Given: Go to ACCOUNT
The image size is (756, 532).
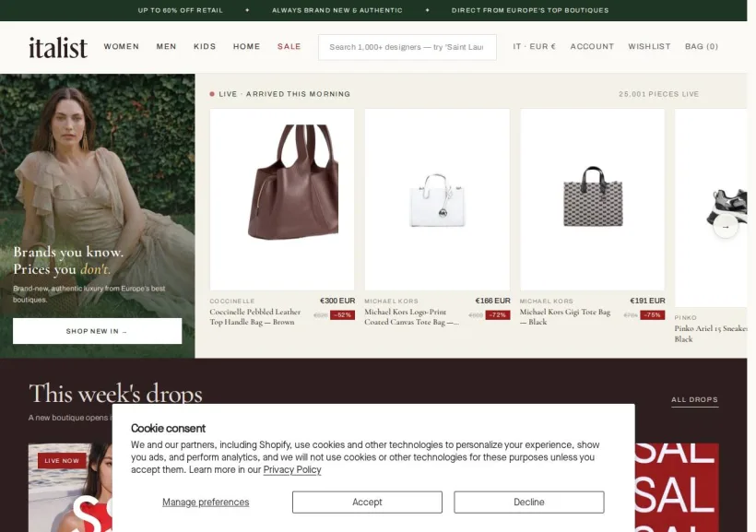Looking at the screenshot, I should (x=592, y=47).
